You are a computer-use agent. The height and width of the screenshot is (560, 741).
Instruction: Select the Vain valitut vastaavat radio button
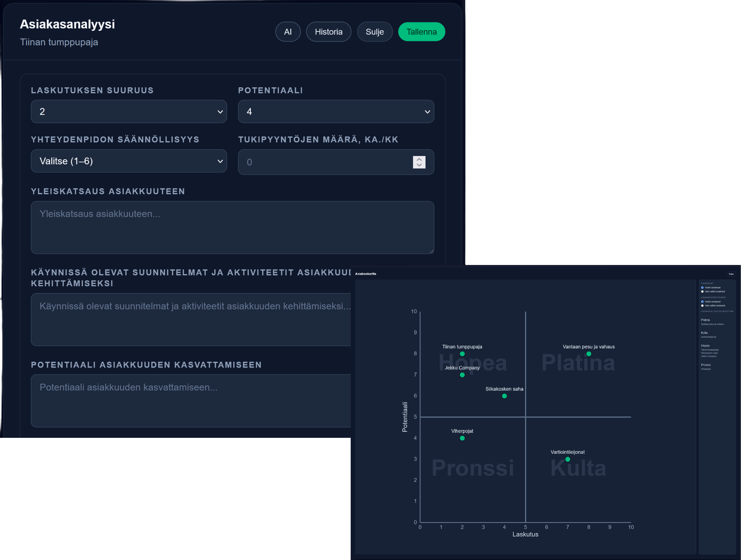[702, 306]
